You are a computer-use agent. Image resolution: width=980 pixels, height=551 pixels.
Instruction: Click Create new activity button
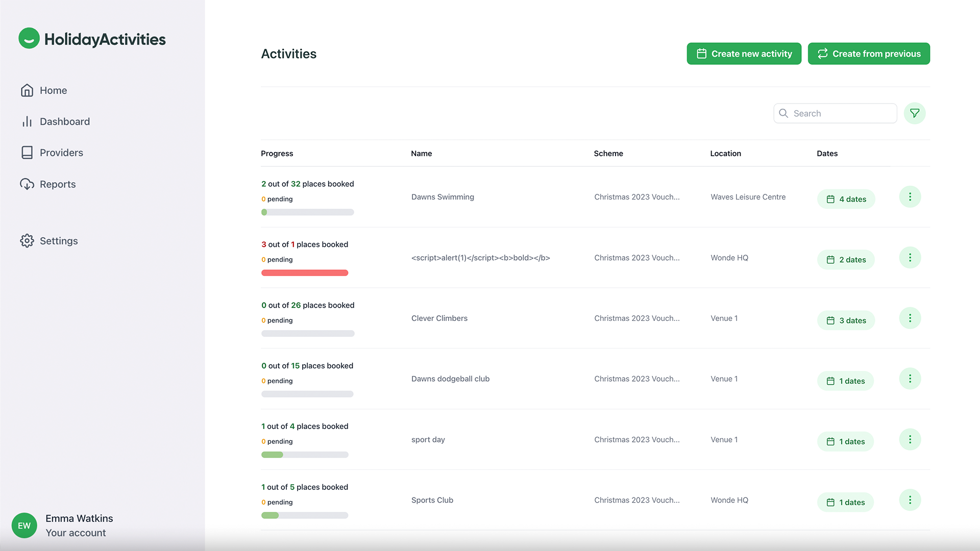coord(744,54)
